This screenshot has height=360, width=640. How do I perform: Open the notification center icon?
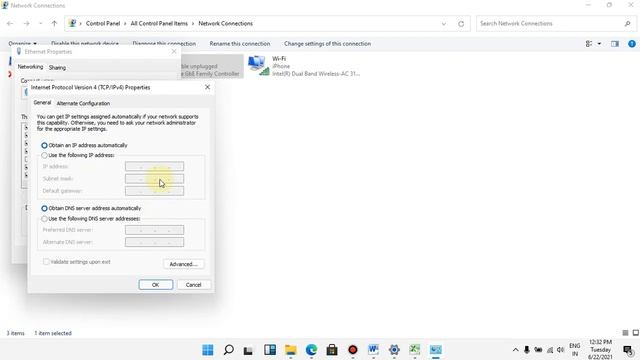pyautogui.click(x=629, y=350)
